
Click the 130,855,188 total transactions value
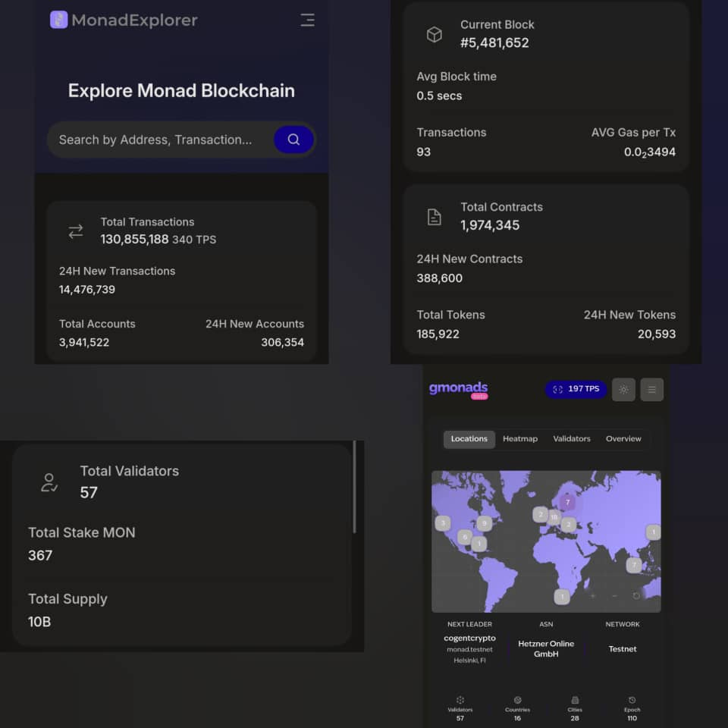point(135,239)
